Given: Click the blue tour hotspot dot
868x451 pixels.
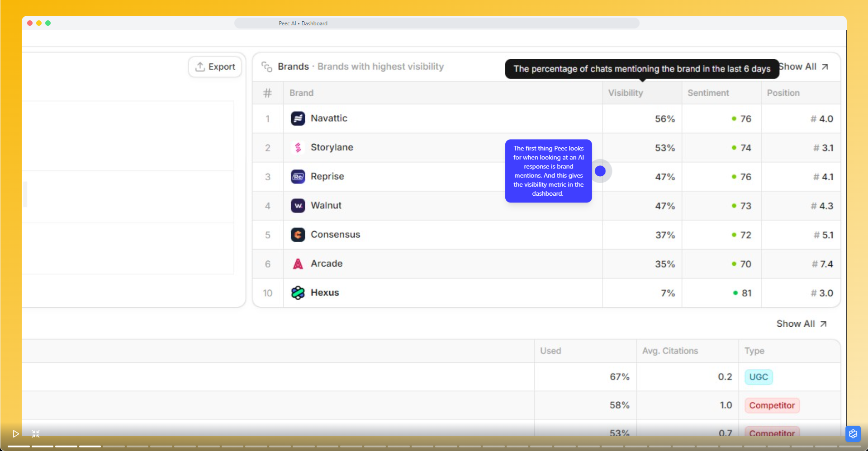Looking at the screenshot, I should point(600,171).
